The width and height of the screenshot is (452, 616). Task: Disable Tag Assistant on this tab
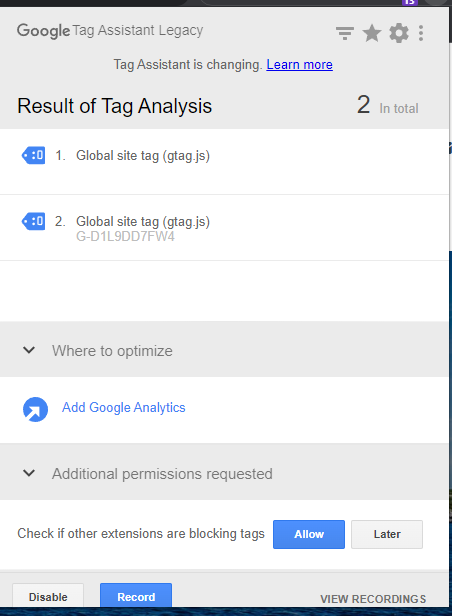48,596
